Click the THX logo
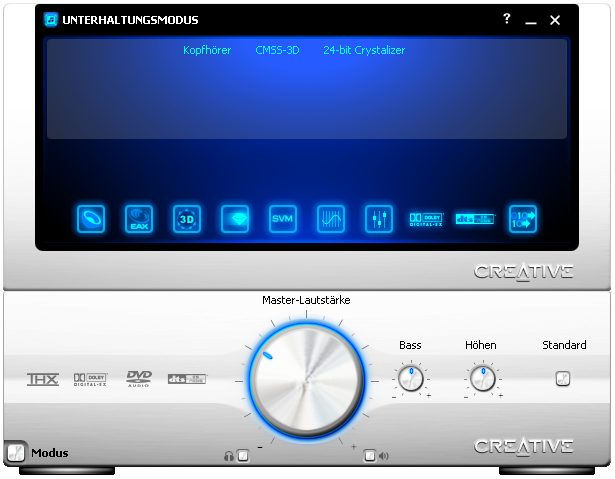The image size is (615, 479). (43, 379)
